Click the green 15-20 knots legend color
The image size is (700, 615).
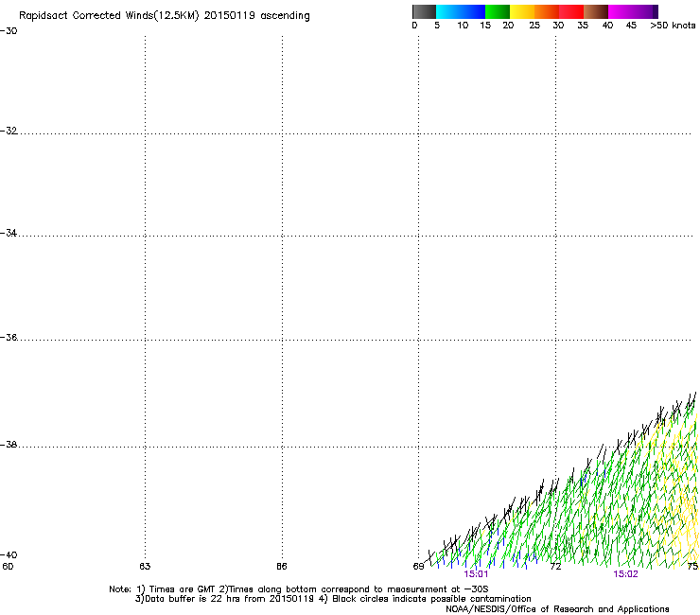pos(498,11)
